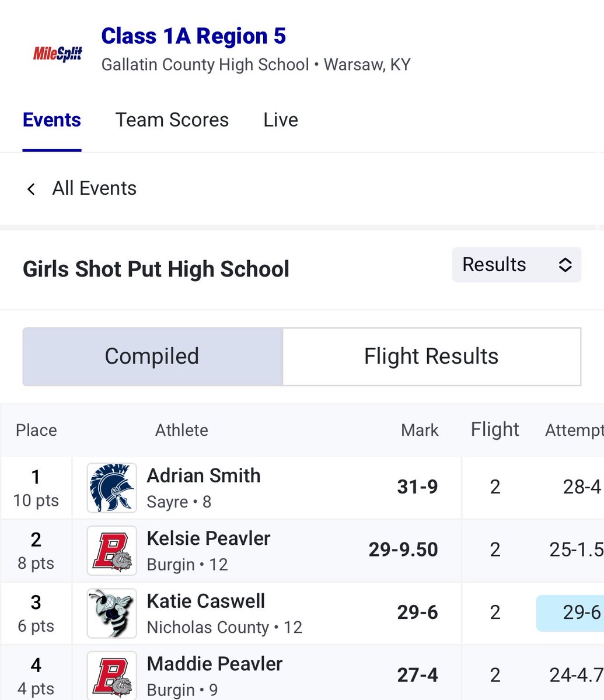Image resolution: width=604 pixels, height=700 pixels.
Task: Select the Compiled view toggle
Action: coord(152,356)
